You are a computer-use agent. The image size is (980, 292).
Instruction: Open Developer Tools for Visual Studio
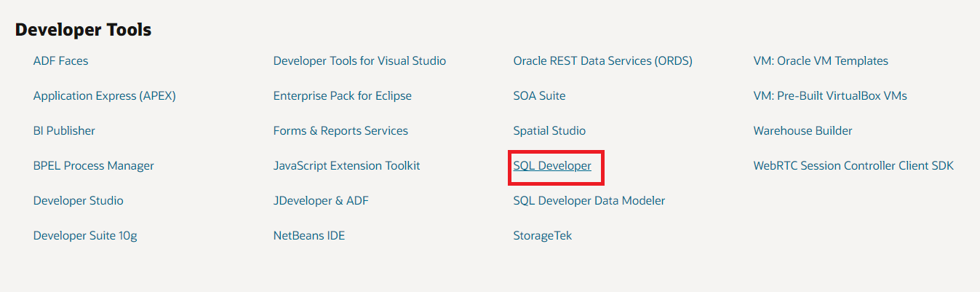click(x=359, y=61)
